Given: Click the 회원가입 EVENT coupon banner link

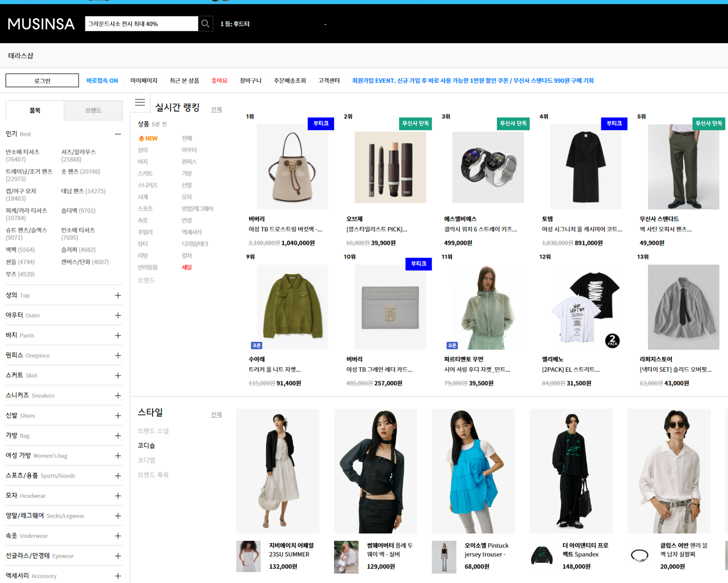Looking at the screenshot, I should [x=473, y=80].
